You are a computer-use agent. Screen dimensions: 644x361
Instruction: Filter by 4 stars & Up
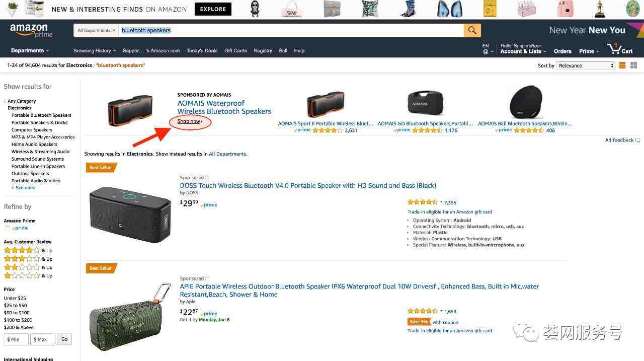[28, 250]
